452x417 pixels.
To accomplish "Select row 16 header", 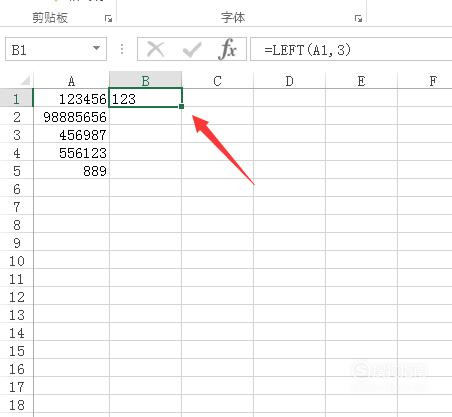I will pyautogui.click(x=16, y=368).
